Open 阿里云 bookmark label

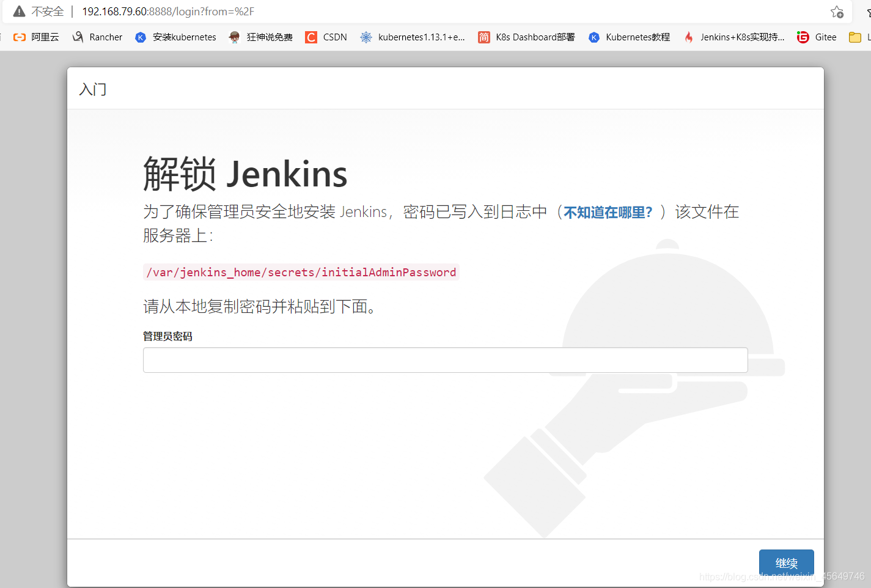pyautogui.click(x=45, y=37)
